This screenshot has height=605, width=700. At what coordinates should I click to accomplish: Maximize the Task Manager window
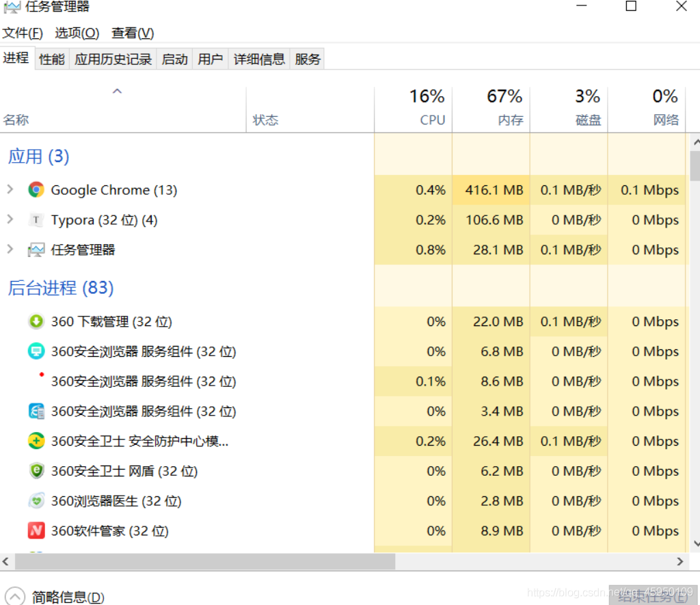[x=631, y=5]
